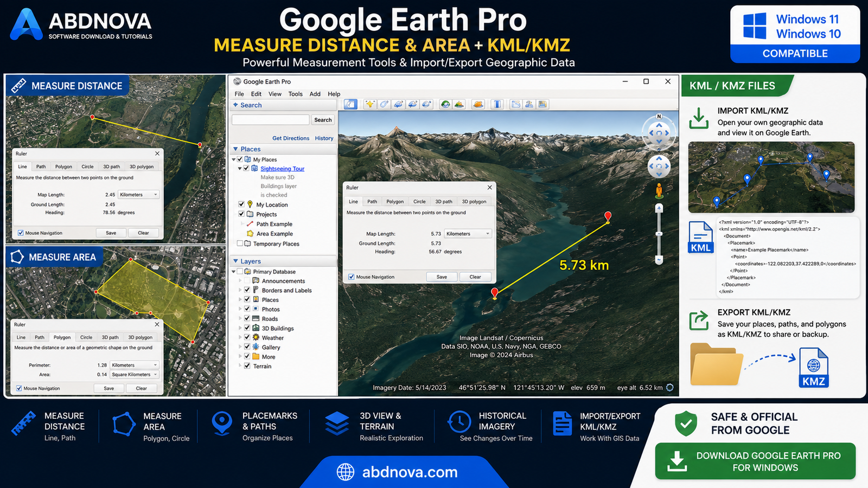Open the Tools menu
The width and height of the screenshot is (868, 488).
click(296, 94)
